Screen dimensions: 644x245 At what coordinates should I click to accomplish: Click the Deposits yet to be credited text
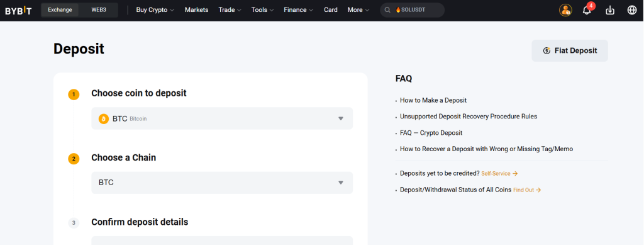(440, 173)
